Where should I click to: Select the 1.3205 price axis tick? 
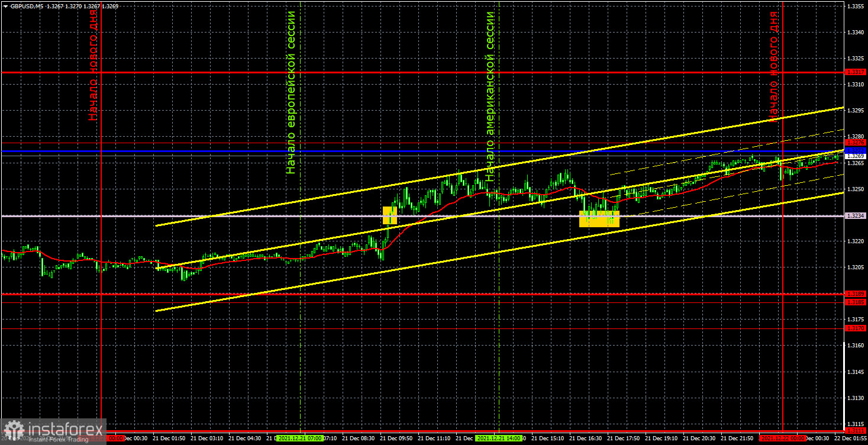pos(856,267)
